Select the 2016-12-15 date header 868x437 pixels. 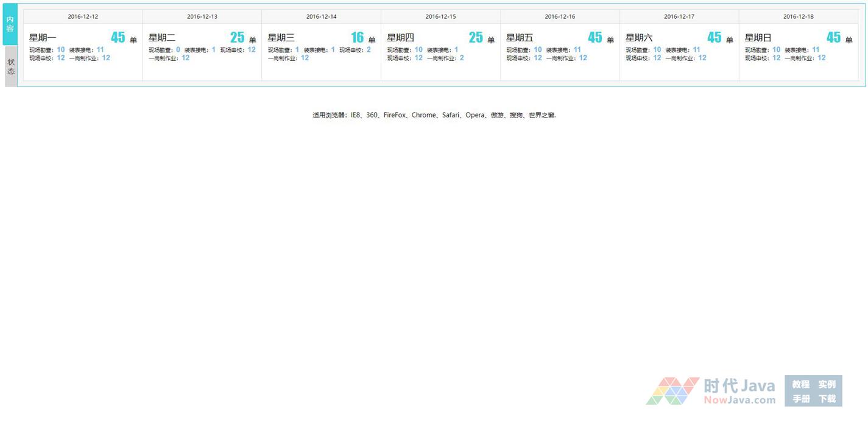[x=440, y=16]
